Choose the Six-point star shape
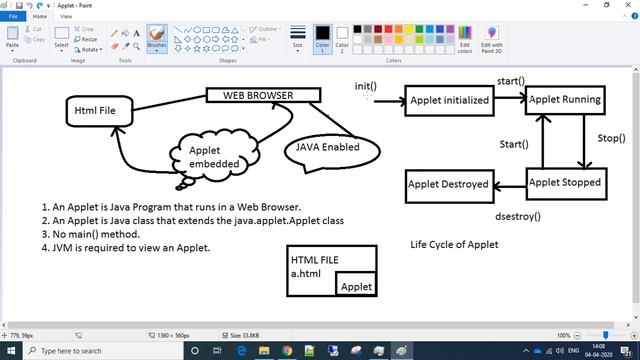The image size is (640, 360). 206,49
